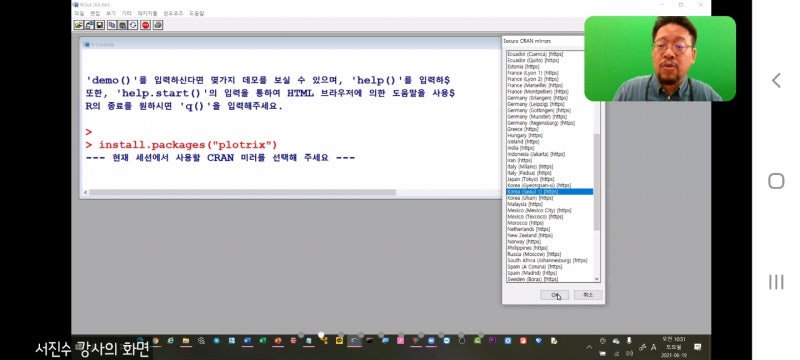Open script via the toolbar folder icon
The width and height of the screenshot is (800, 360).
79,24
